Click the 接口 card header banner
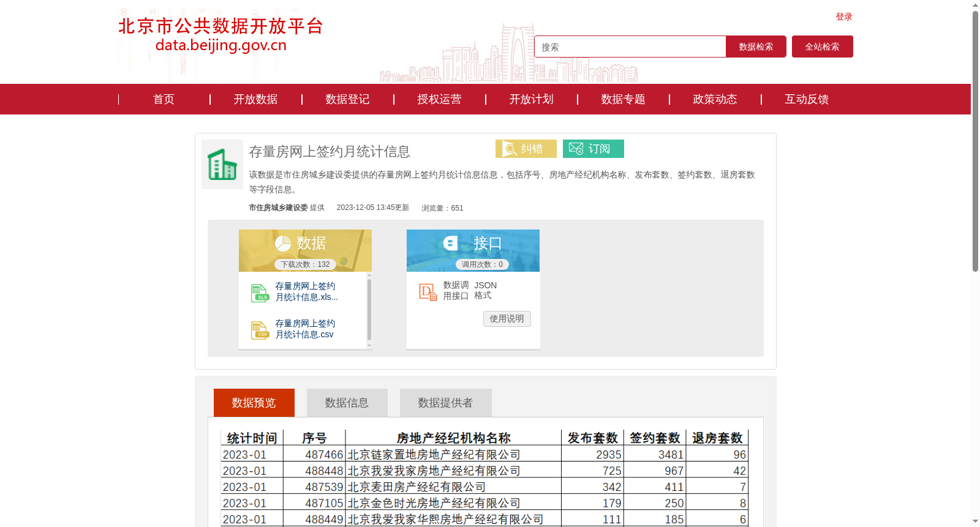Image resolution: width=980 pixels, height=527 pixels. point(473,250)
